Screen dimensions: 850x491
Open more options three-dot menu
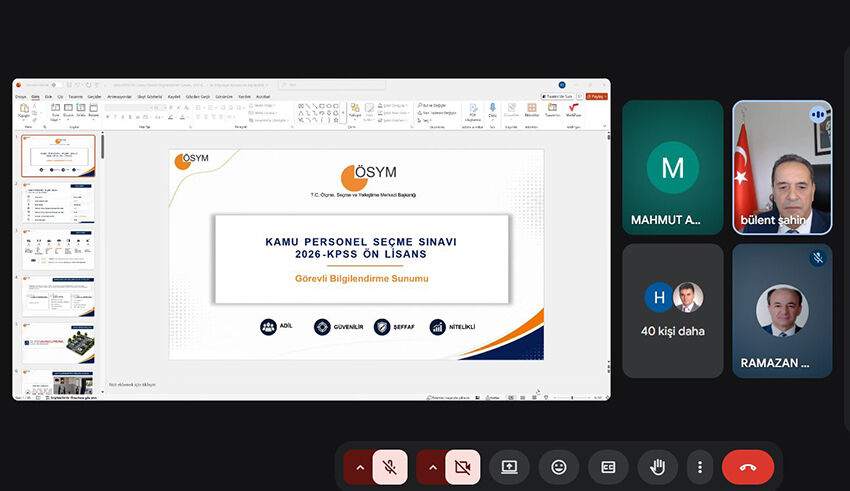tap(700, 467)
